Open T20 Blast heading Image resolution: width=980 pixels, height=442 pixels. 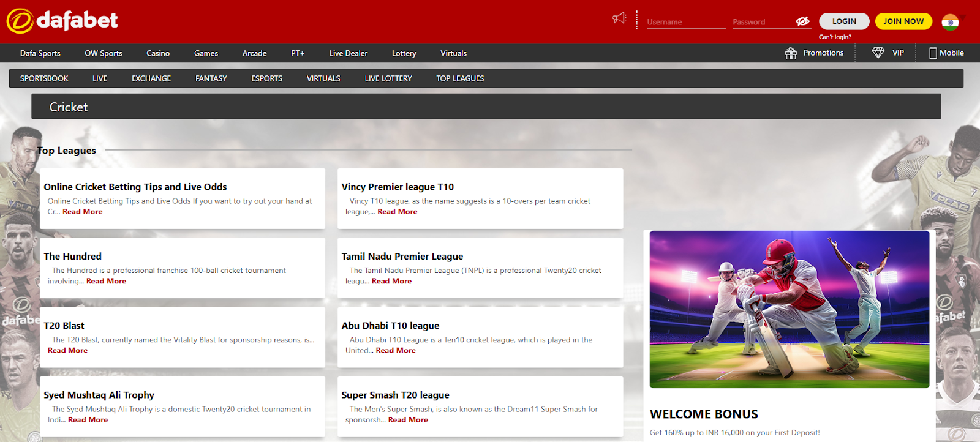tap(64, 326)
